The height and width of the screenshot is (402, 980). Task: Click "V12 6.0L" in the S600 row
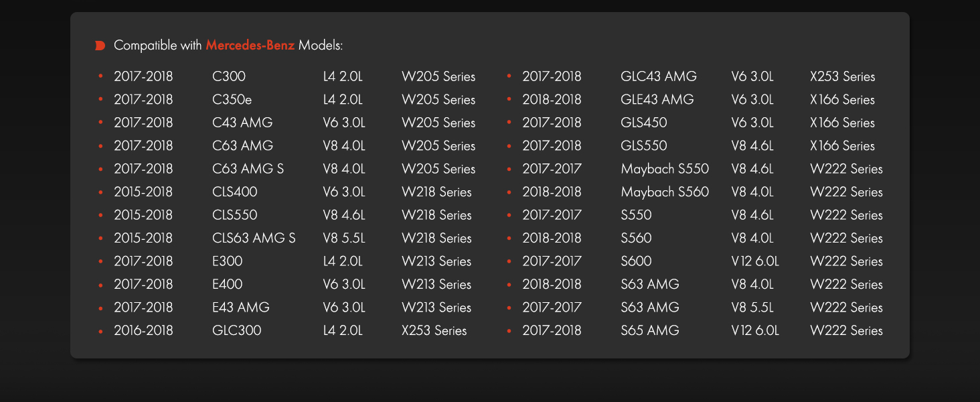click(x=755, y=261)
